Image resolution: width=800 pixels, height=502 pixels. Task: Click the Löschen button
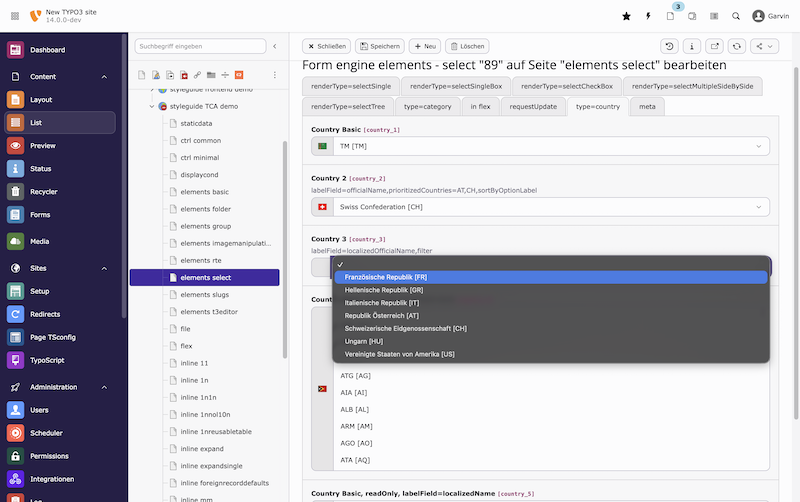(467, 46)
